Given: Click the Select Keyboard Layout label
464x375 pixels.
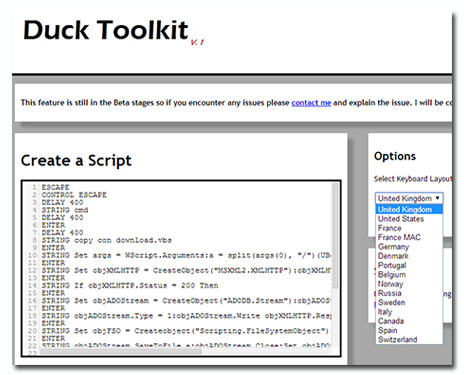Looking at the screenshot, I should point(413,179).
